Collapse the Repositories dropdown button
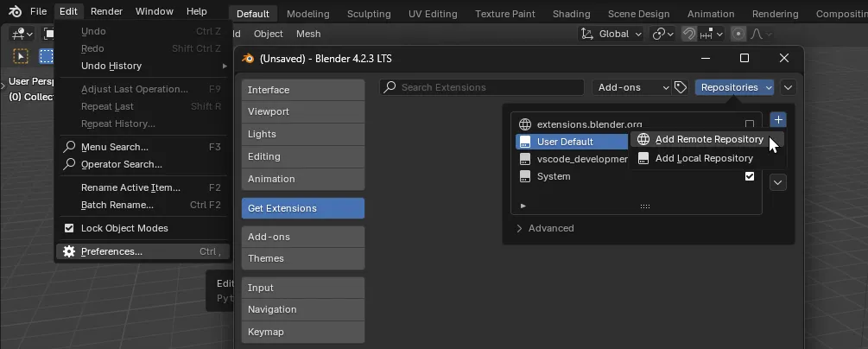The image size is (868, 349). click(735, 87)
